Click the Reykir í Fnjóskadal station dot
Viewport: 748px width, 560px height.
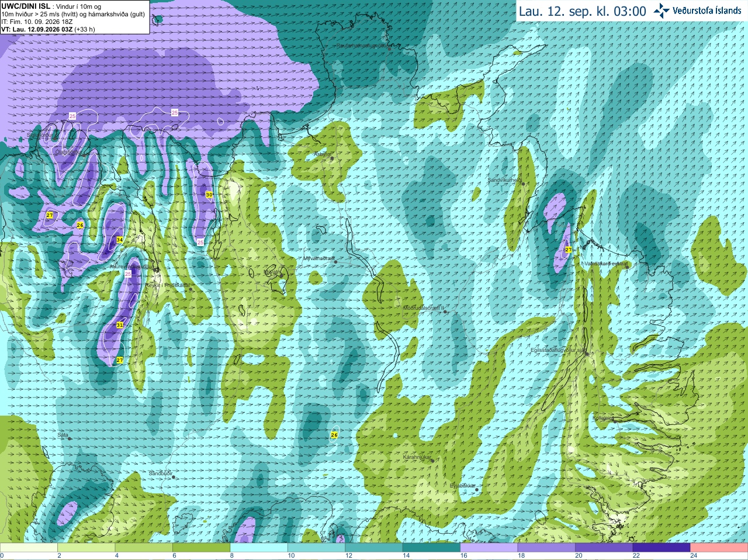tap(191, 289)
